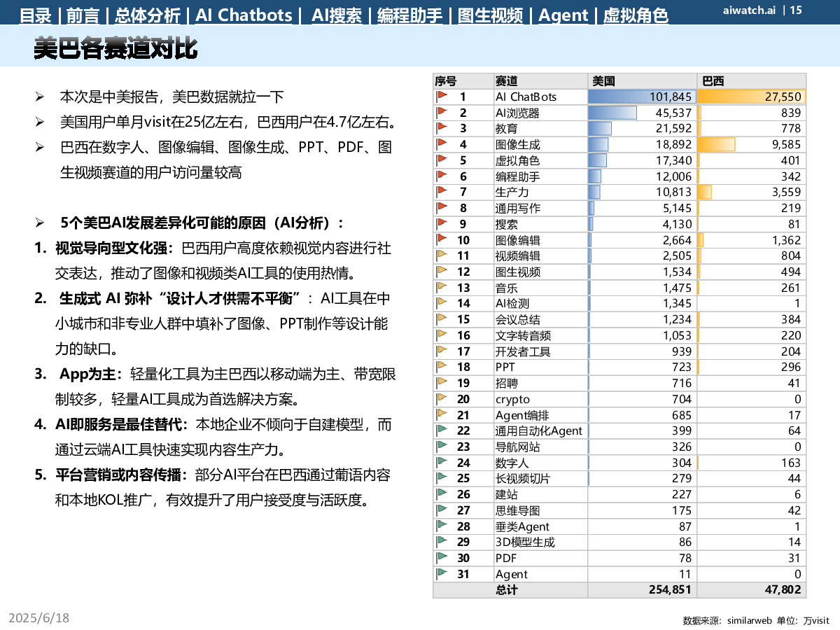The width and height of the screenshot is (840, 630).
Task: Click the green flag in 导航网站 row
Action: coord(442,446)
